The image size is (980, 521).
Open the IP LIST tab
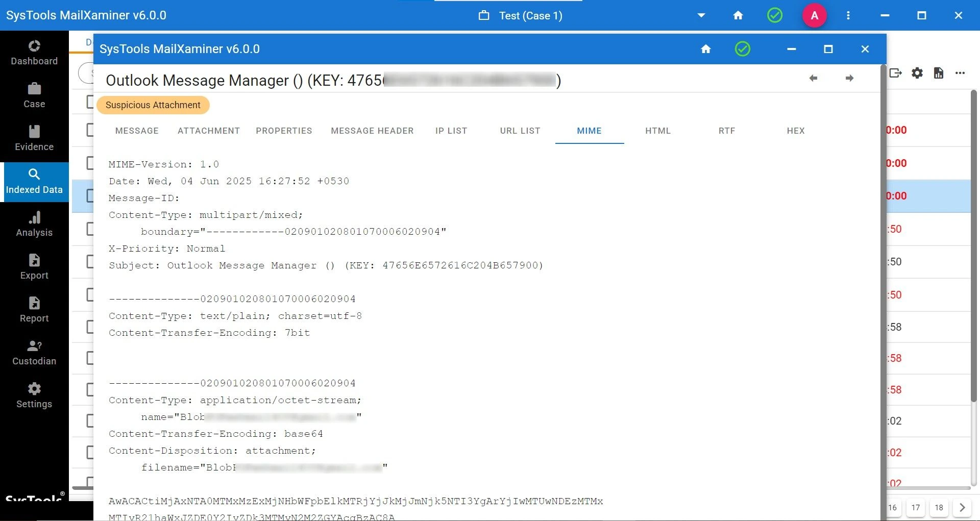[x=451, y=131]
